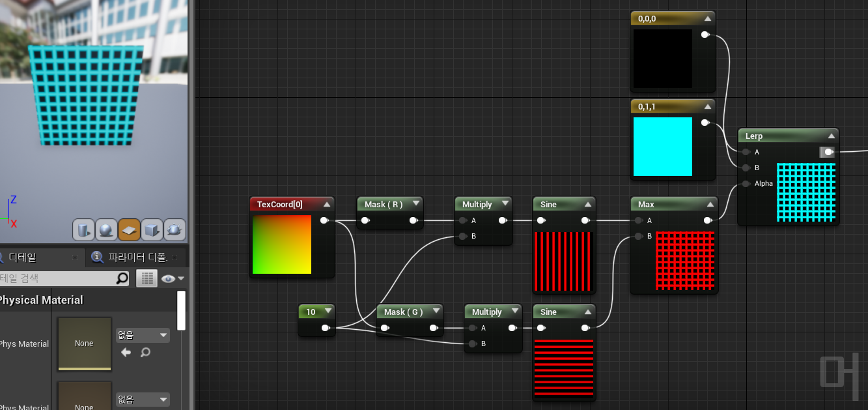Collapse lower Sine node preview arrow
Screen dimensions: 868x410
pos(587,312)
